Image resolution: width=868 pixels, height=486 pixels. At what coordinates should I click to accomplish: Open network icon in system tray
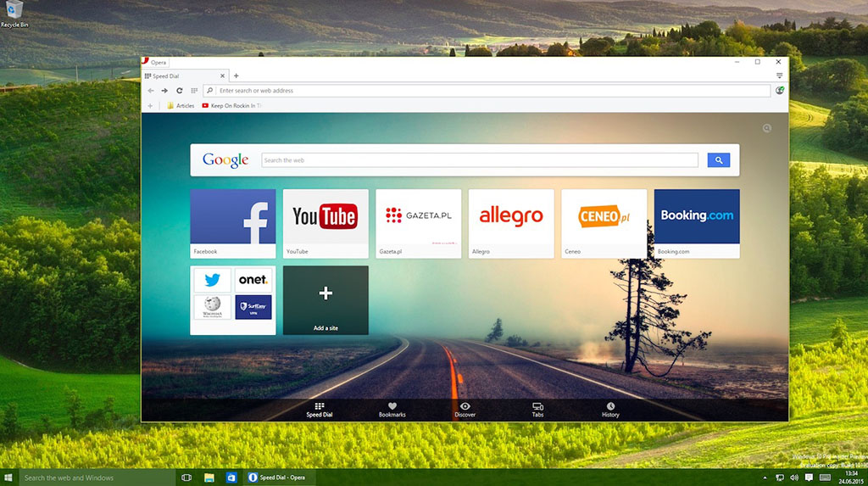(780, 478)
